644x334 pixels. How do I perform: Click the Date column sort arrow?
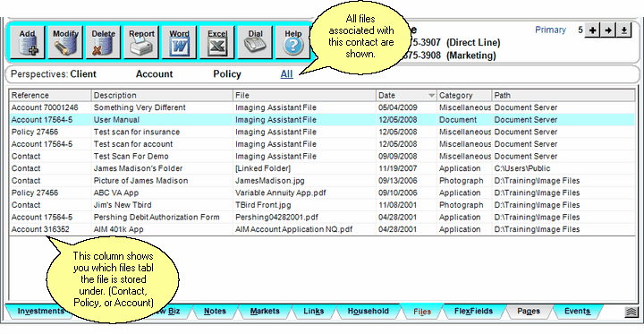coord(431,96)
